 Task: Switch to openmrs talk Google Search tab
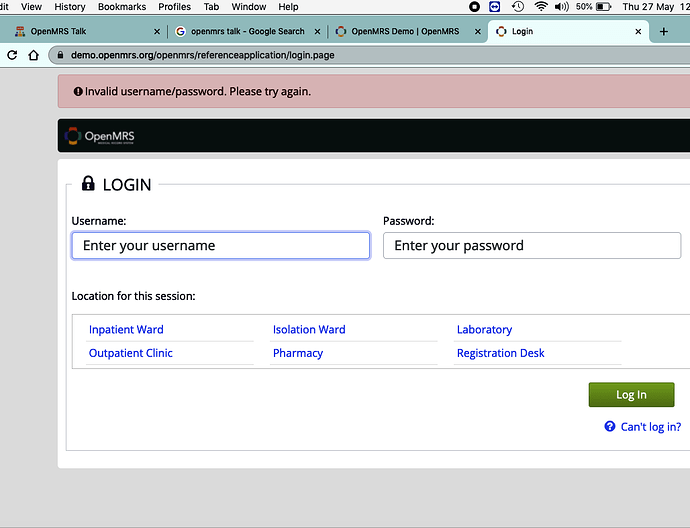[x=247, y=32]
